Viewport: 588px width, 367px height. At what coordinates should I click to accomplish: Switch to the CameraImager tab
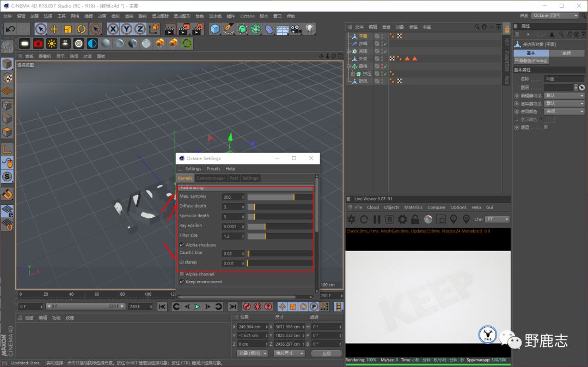211,178
